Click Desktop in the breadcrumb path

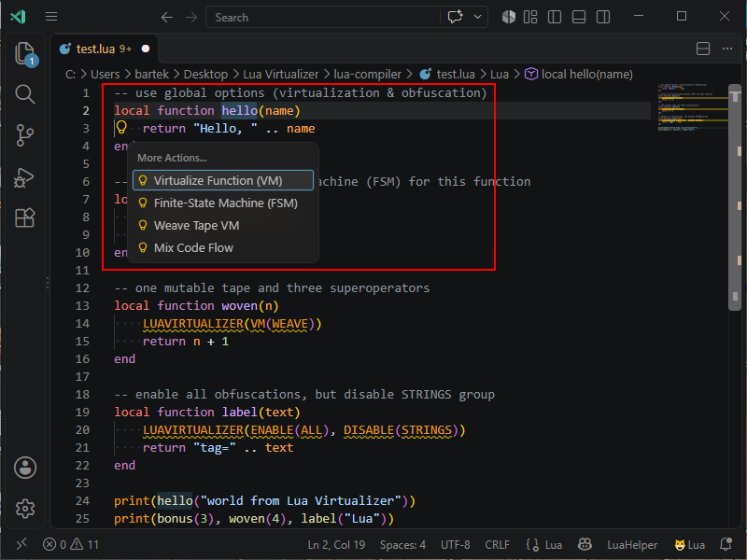[x=205, y=75]
